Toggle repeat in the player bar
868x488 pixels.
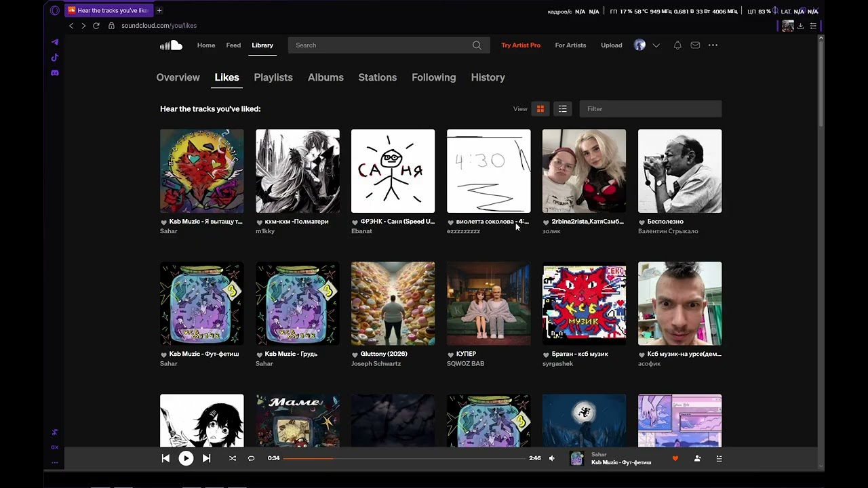(x=251, y=458)
